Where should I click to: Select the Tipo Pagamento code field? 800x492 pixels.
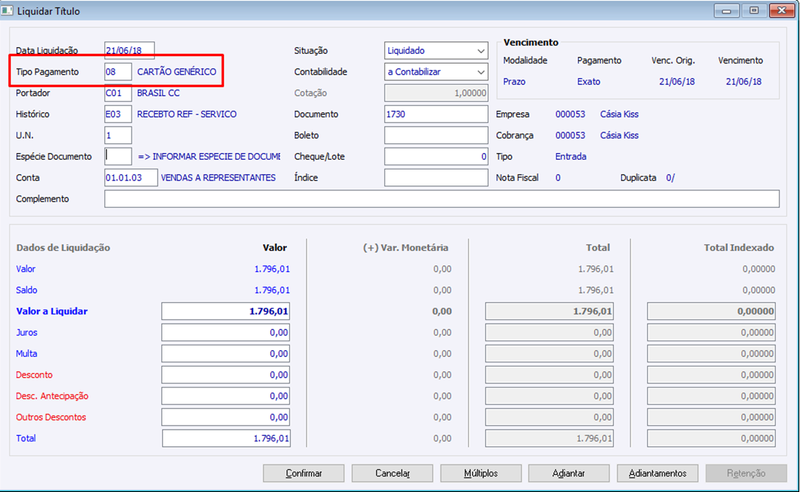pos(118,72)
